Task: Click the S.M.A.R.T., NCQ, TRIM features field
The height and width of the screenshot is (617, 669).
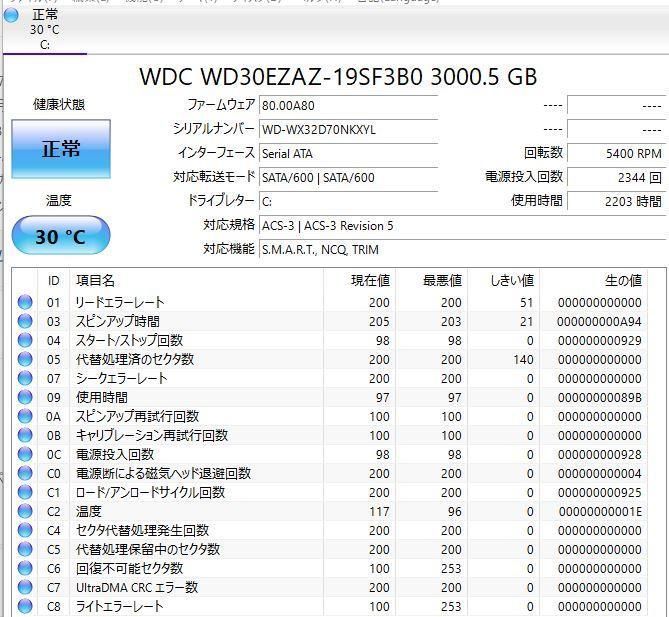Action: tap(462, 249)
